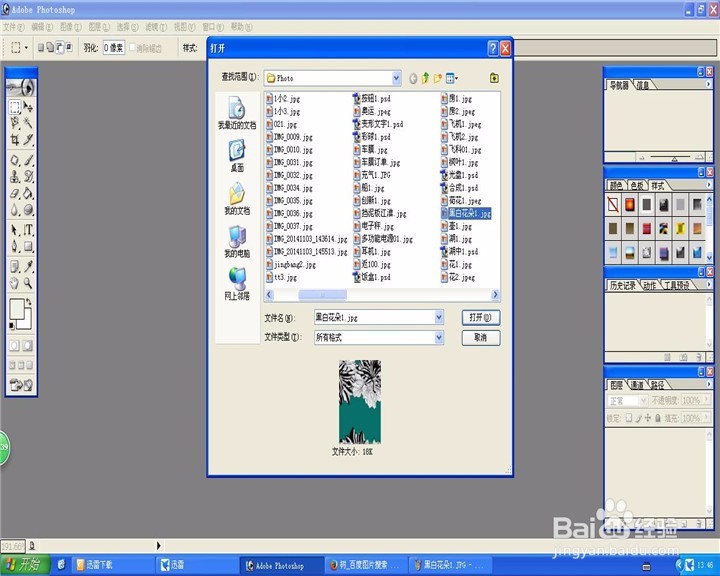Expand the 查找范围 Photo folder dropdown
Screen dimensions: 720x576
pos(396,79)
